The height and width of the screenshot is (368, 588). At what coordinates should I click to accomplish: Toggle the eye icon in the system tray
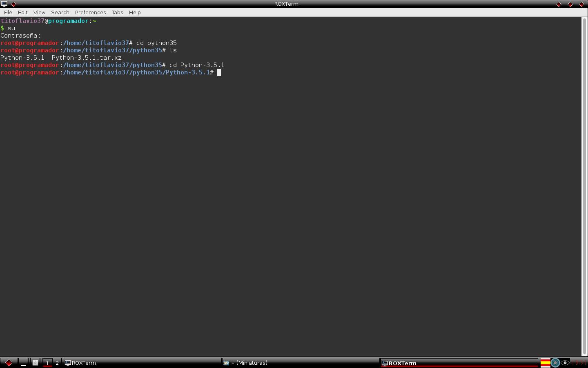[x=565, y=362]
